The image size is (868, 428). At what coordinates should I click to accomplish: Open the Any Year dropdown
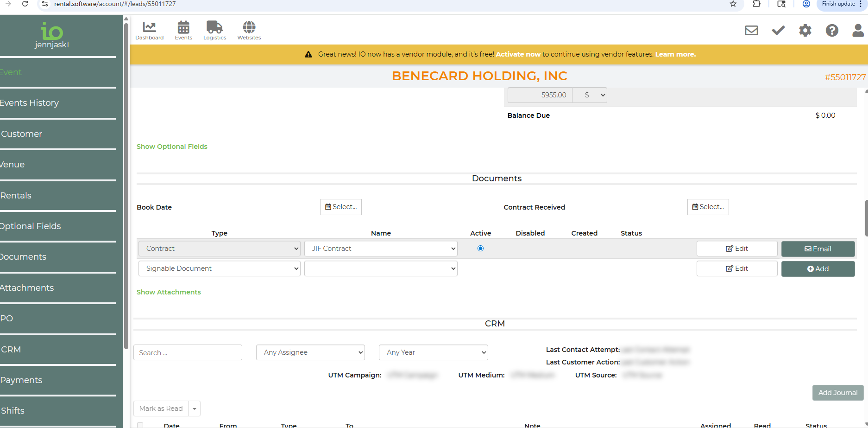[433, 352]
